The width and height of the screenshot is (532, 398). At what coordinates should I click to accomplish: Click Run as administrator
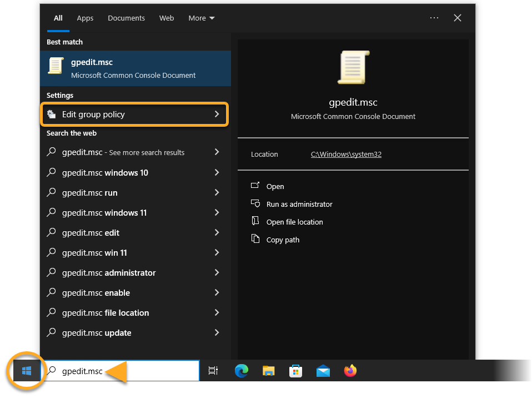pyautogui.click(x=299, y=204)
